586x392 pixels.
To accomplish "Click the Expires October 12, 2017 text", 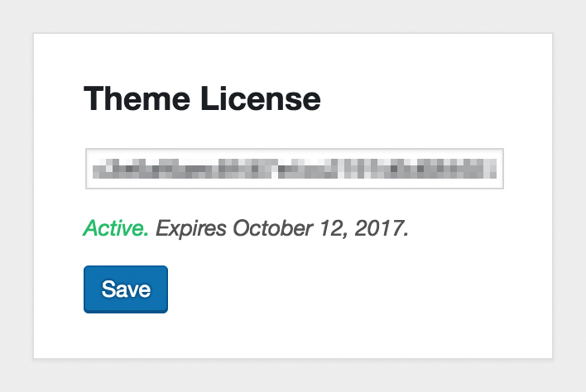I will pyautogui.click(x=282, y=228).
